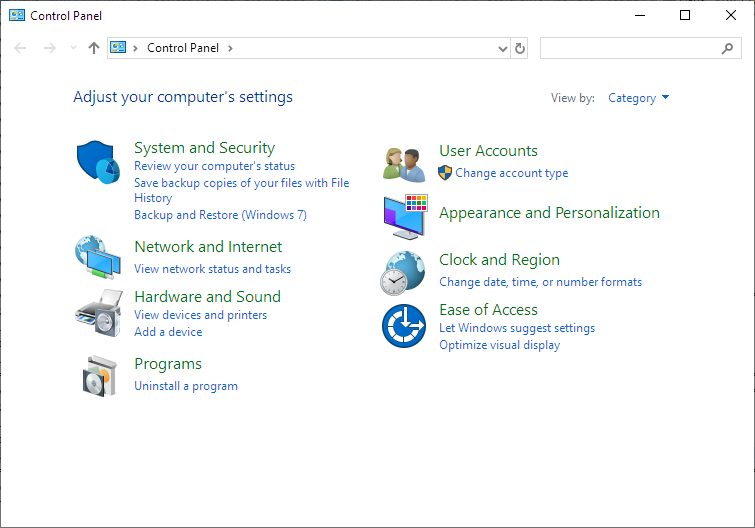Click inside the Control Panel search box

point(630,48)
